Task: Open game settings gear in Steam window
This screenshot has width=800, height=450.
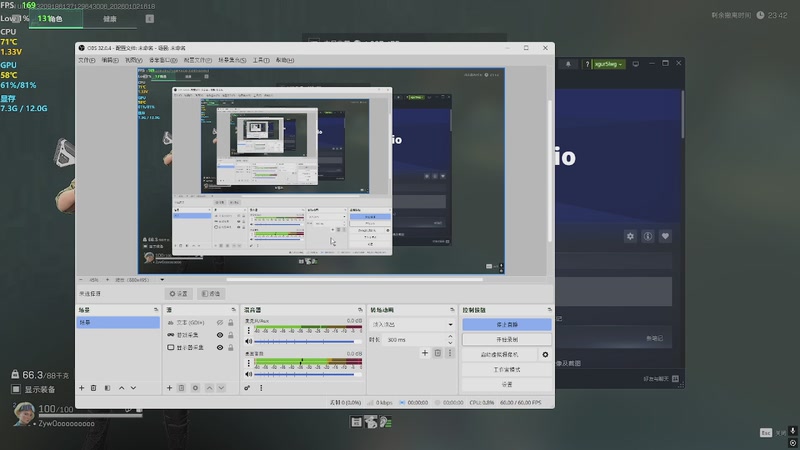Action: (x=631, y=236)
